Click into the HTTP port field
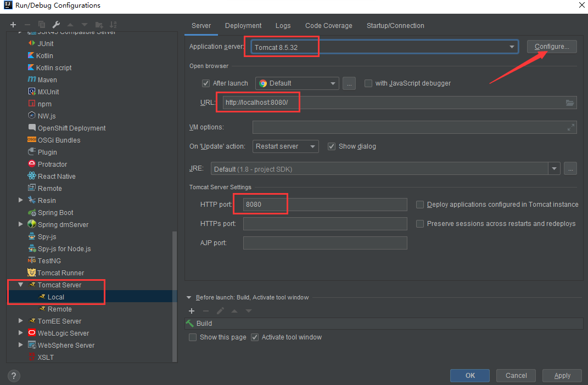The width and height of the screenshot is (588, 385). tap(325, 205)
